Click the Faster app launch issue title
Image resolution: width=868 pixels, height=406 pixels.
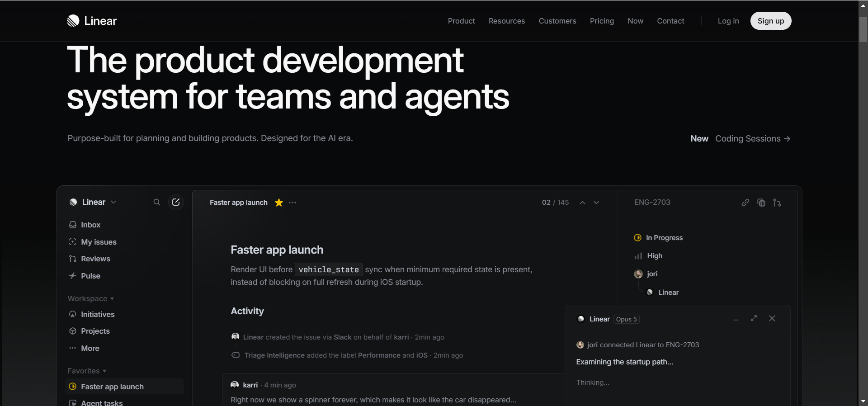click(x=277, y=250)
